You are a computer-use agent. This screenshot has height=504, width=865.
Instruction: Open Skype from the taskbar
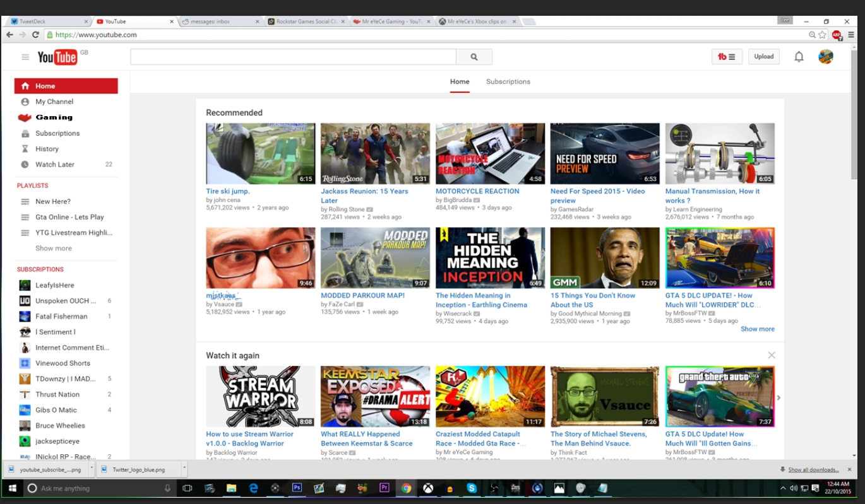472,488
